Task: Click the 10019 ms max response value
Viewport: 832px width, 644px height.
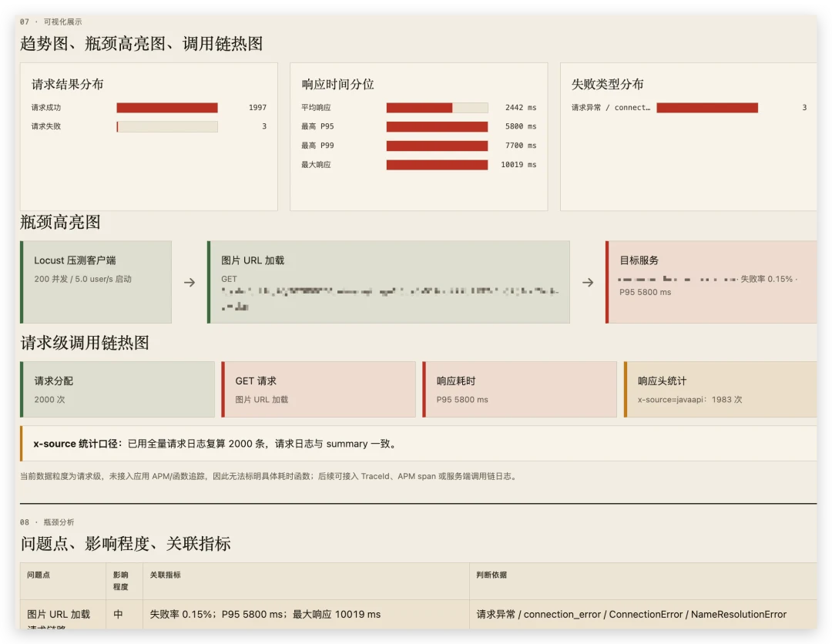Action: click(518, 164)
